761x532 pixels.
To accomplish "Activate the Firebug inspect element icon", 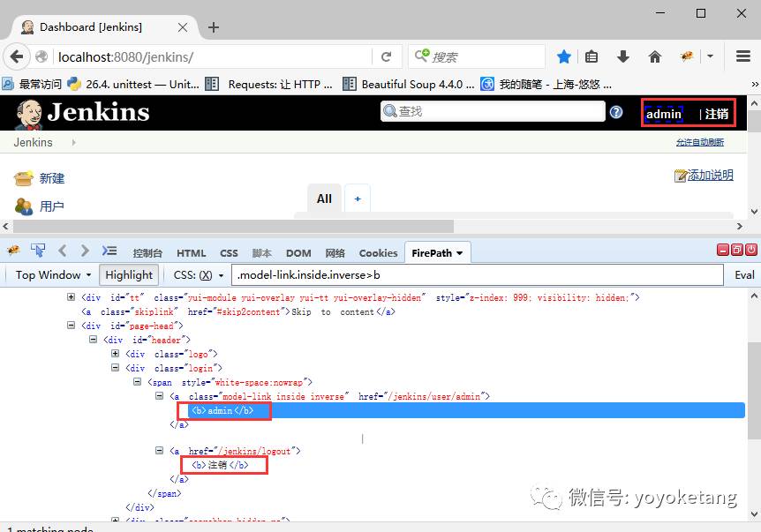I will click(38, 251).
